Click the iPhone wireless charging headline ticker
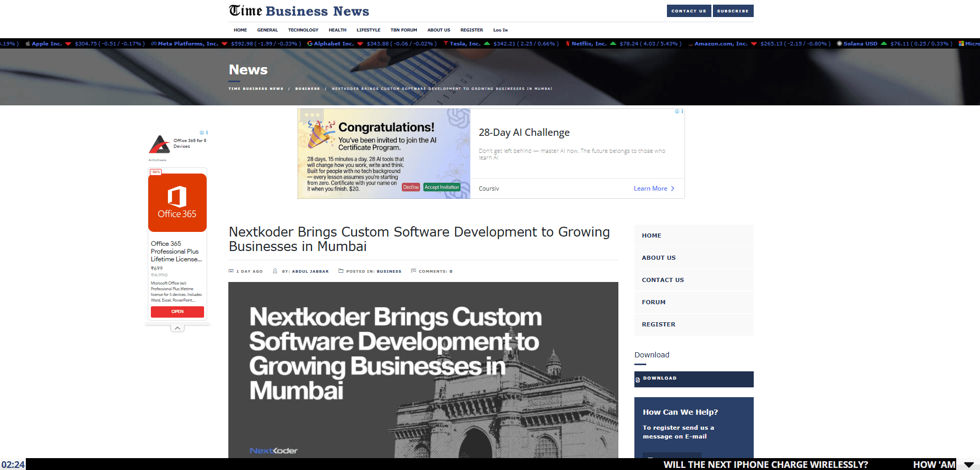Viewport: 980px width, 470px height. tap(766, 465)
